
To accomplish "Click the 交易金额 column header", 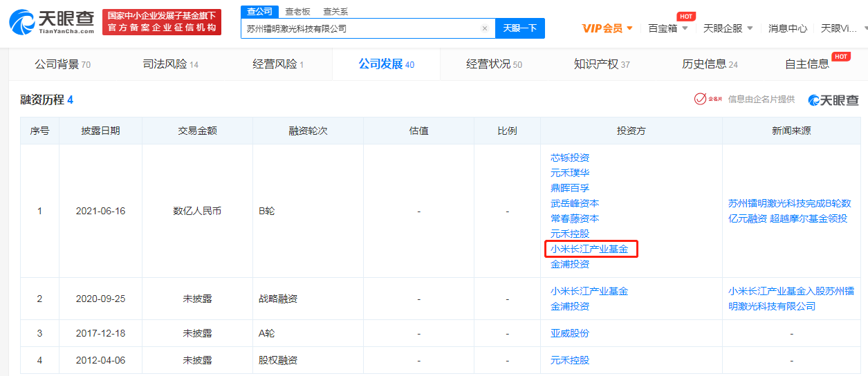I will (x=197, y=131).
